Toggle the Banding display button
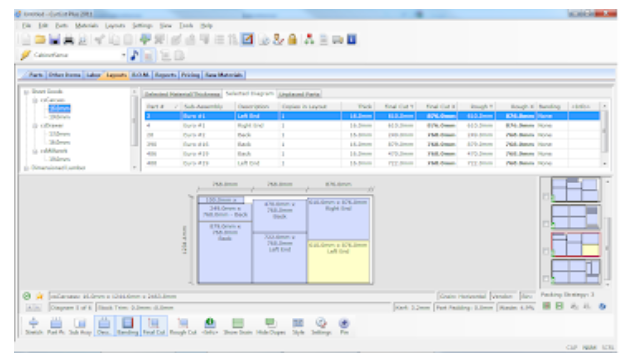The image size is (627, 364). point(128,326)
